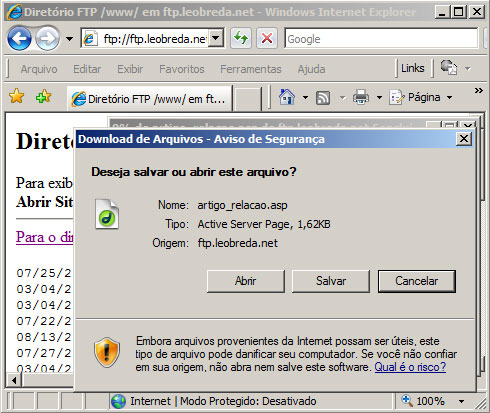Open the Página menu button
The width and height of the screenshot is (490, 413).
tap(421, 97)
